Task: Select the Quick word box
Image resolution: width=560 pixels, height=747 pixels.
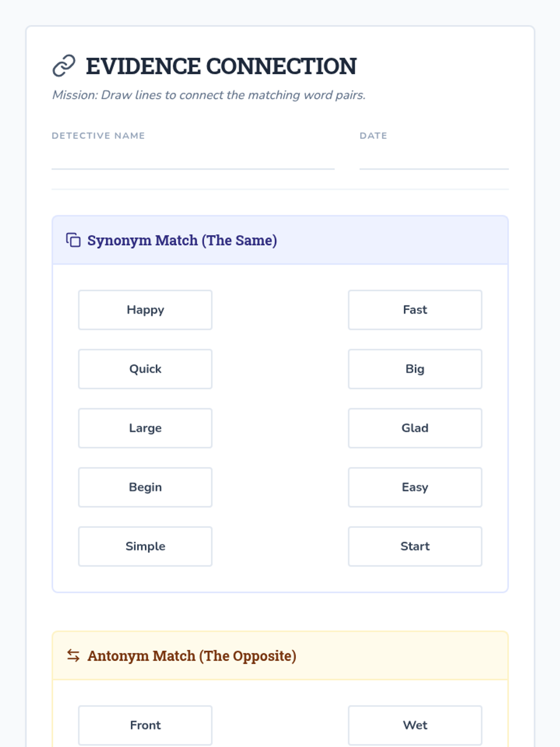Action: point(145,369)
